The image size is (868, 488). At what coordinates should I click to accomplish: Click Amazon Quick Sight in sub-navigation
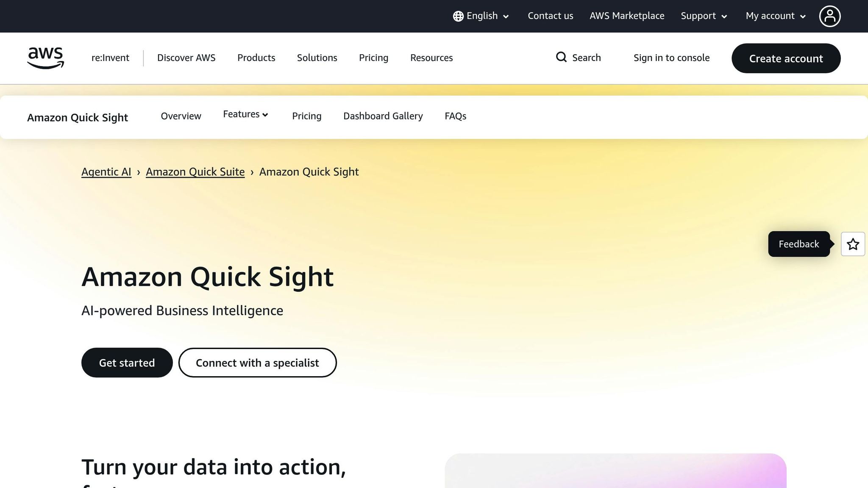[x=78, y=117]
